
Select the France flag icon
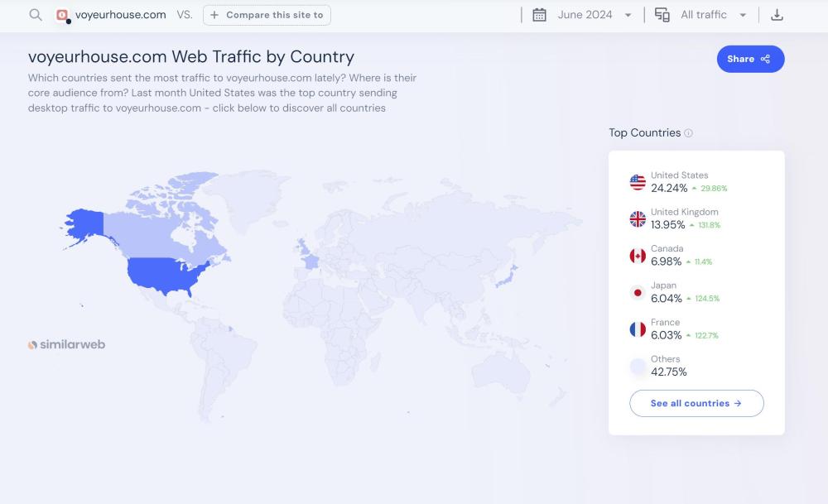click(638, 329)
